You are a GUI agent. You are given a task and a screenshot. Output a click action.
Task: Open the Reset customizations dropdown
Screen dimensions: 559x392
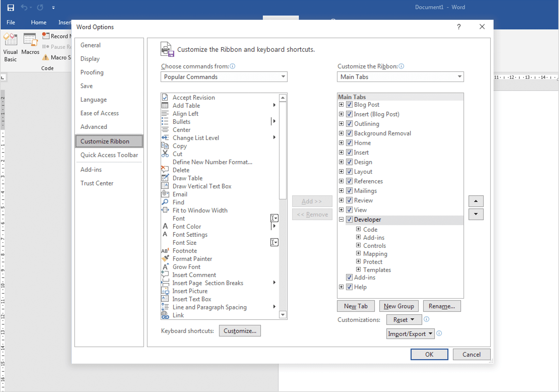(404, 319)
